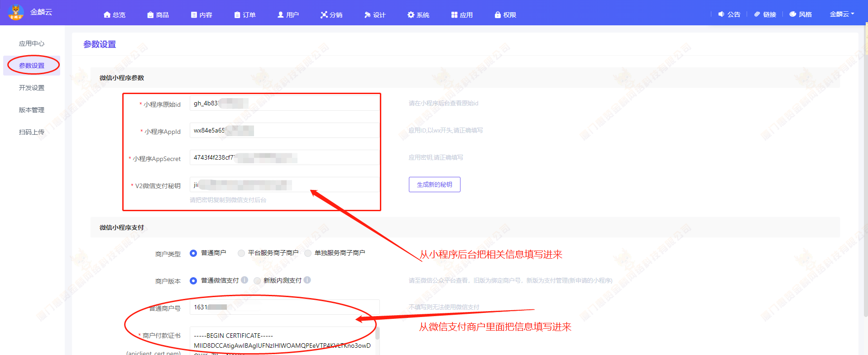Click hint text 应用密钥,请正确填写
The width and height of the screenshot is (868, 355).
click(x=436, y=157)
